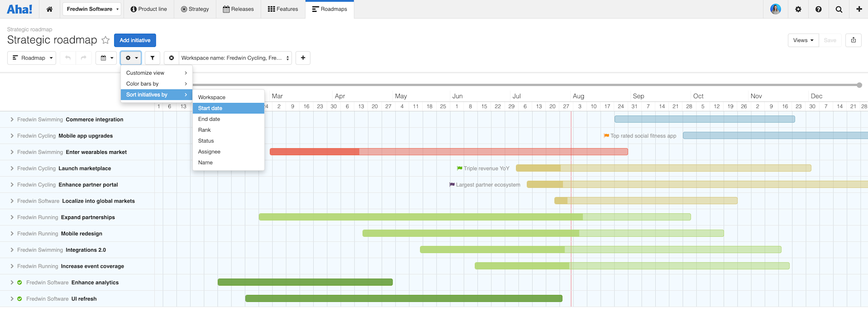Image resolution: width=868 pixels, height=312 pixels.
Task: Expand the Expand partnerships row
Action: click(12, 217)
